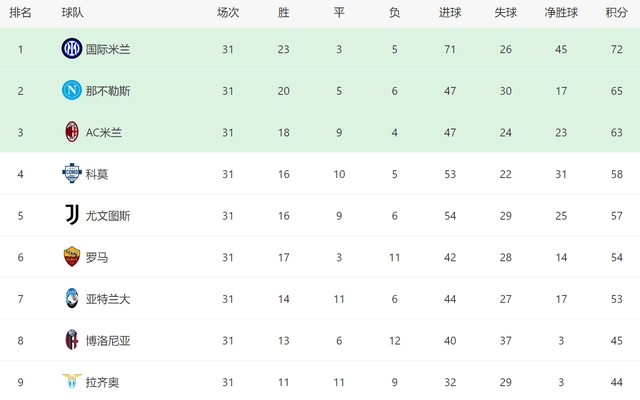The height and width of the screenshot is (400, 640).
Task: Sort by the 积分 column header
Action: click(616, 13)
